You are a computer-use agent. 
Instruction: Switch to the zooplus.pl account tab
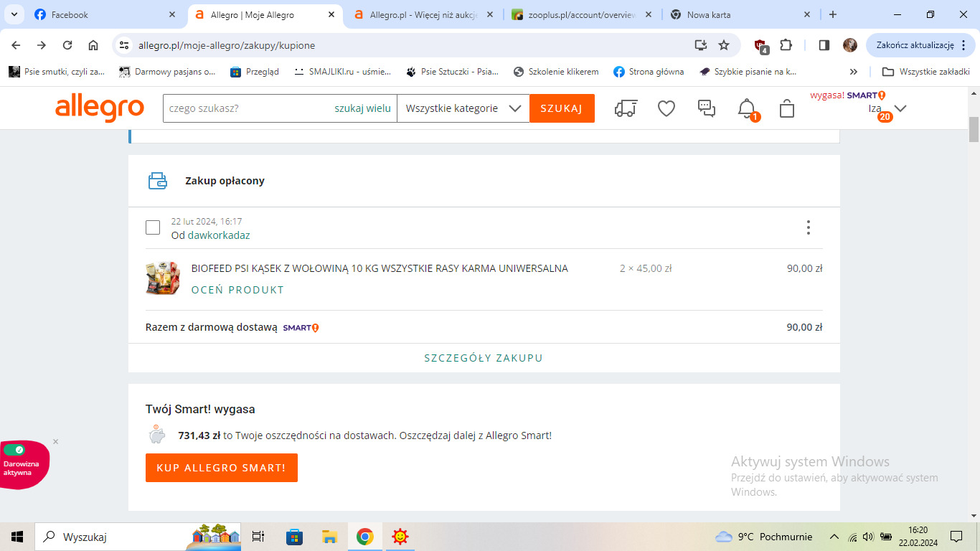(x=582, y=14)
